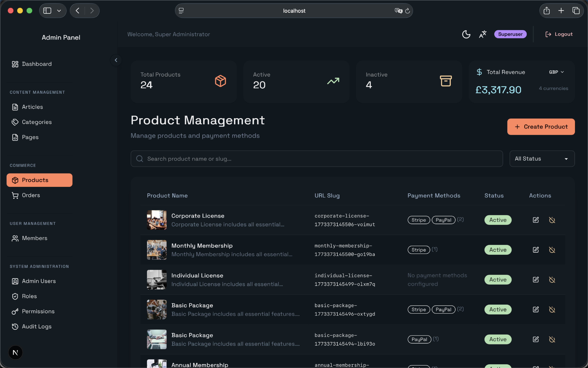The height and width of the screenshot is (368, 588).
Task: Edit the Basic Package with slug ending 1bi93o
Action: [536, 339]
